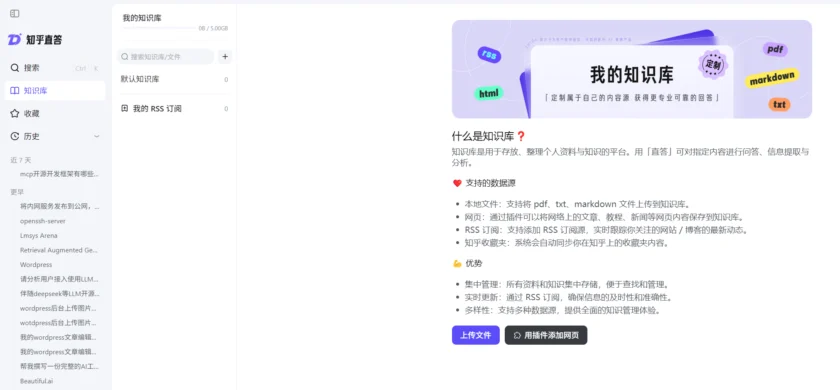Open history item mcp开源开发框架有哪些...

click(59, 174)
